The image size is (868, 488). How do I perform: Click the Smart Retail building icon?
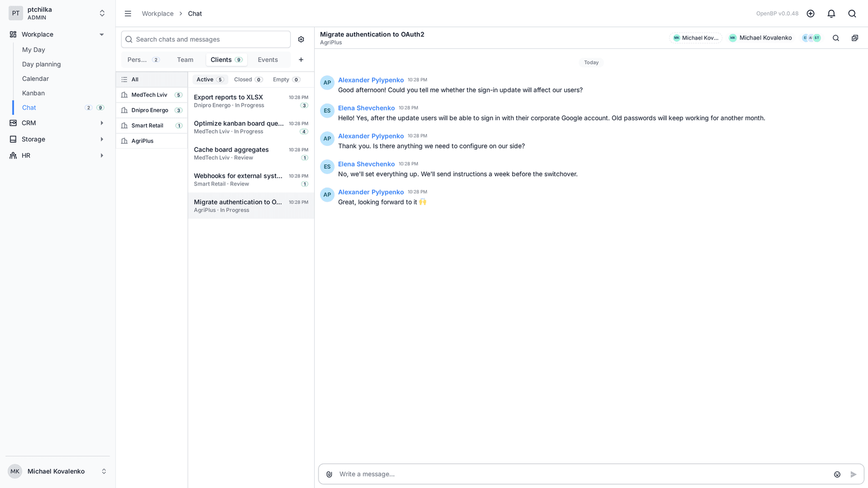[125, 125]
